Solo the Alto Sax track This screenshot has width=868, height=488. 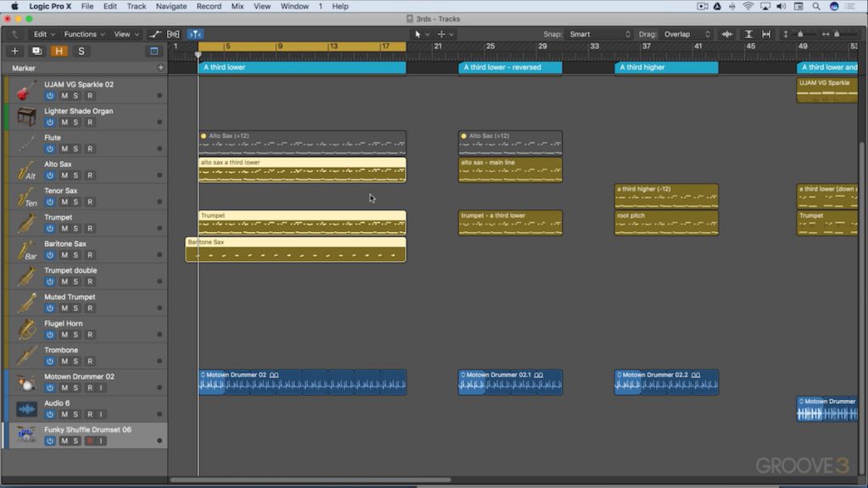(75, 175)
